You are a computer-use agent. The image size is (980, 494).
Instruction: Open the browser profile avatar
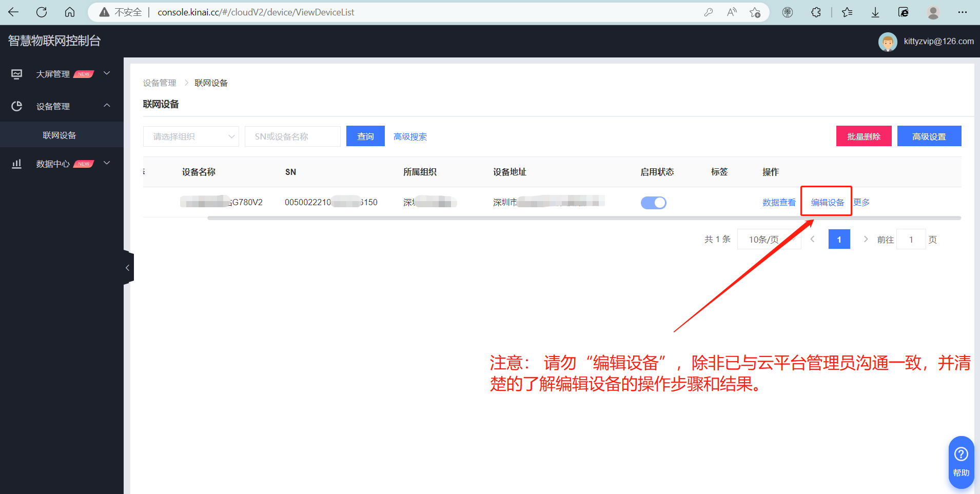(933, 12)
